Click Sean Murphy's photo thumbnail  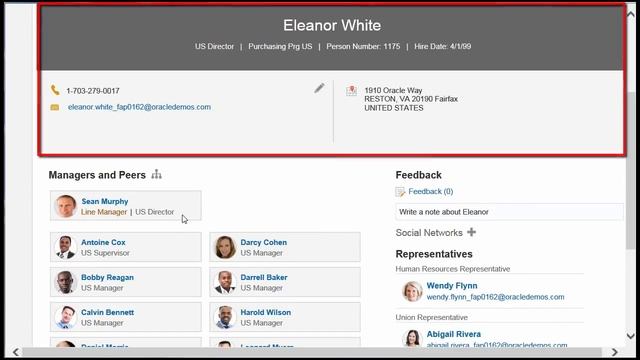[x=65, y=206]
